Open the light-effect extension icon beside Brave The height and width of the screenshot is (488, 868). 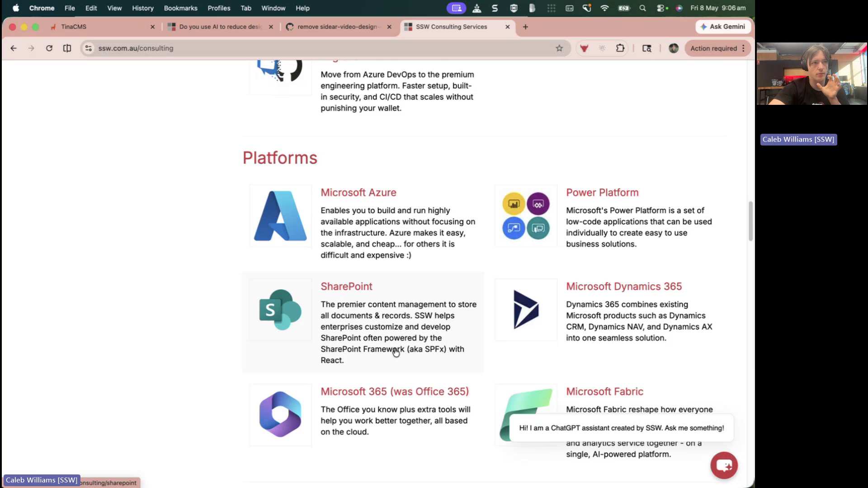pyautogui.click(x=602, y=48)
